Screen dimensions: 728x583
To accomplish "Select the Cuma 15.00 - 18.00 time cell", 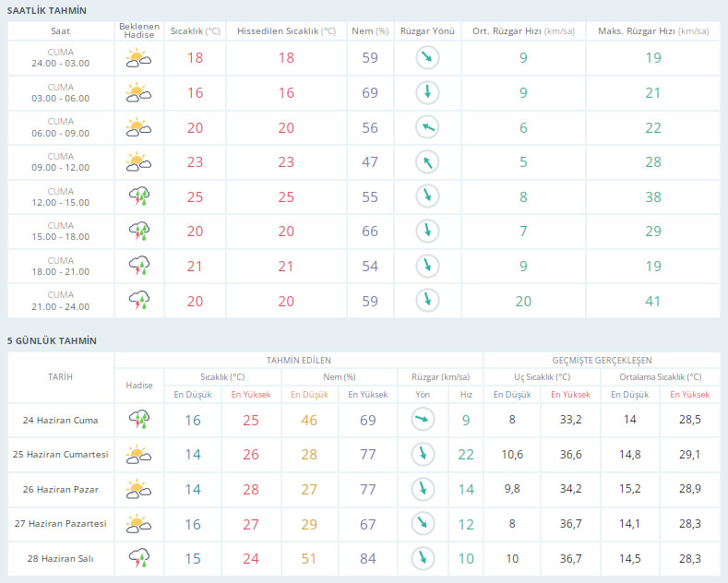I will tap(61, 231).
